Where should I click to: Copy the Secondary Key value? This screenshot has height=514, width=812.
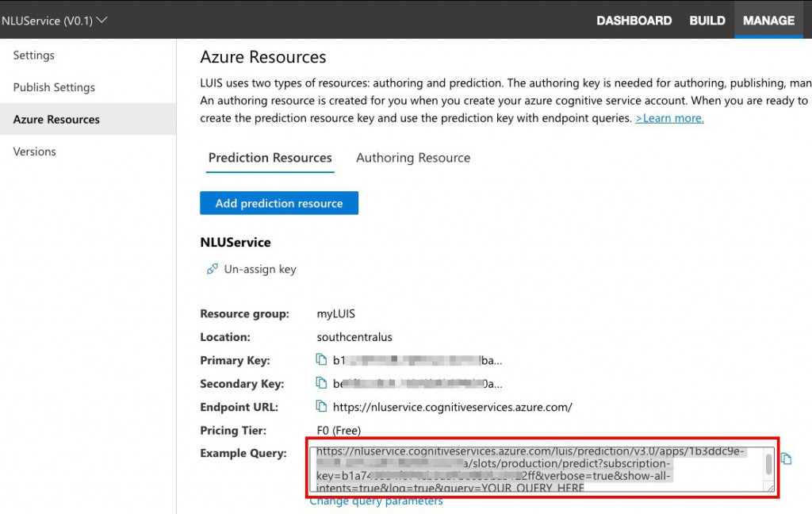(x=321, y=383)
